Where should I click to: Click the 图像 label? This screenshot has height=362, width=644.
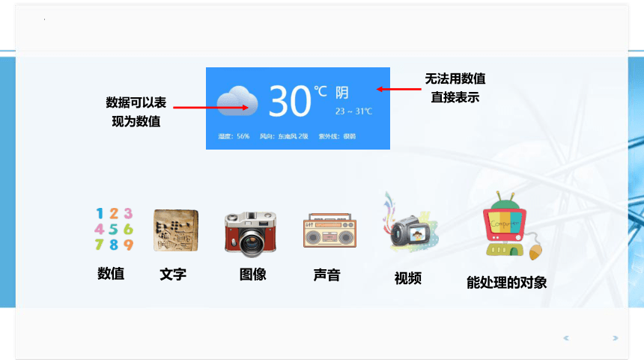(252, 274)
